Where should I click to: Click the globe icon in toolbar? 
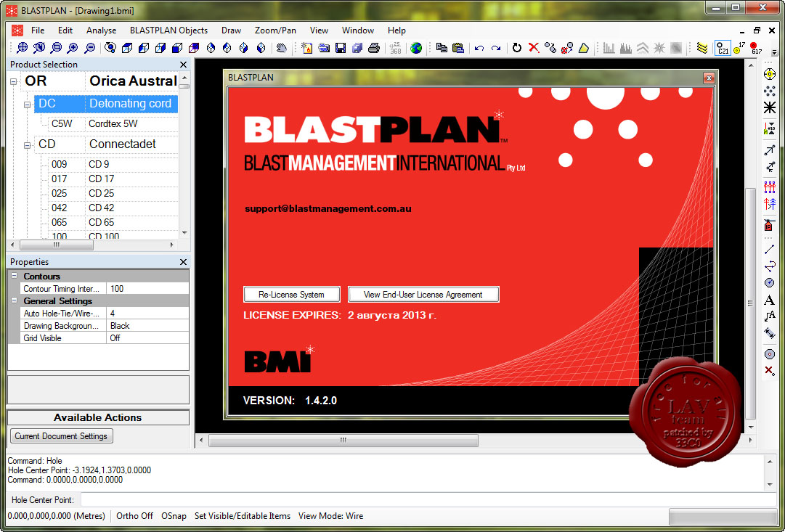pos(416,48)
